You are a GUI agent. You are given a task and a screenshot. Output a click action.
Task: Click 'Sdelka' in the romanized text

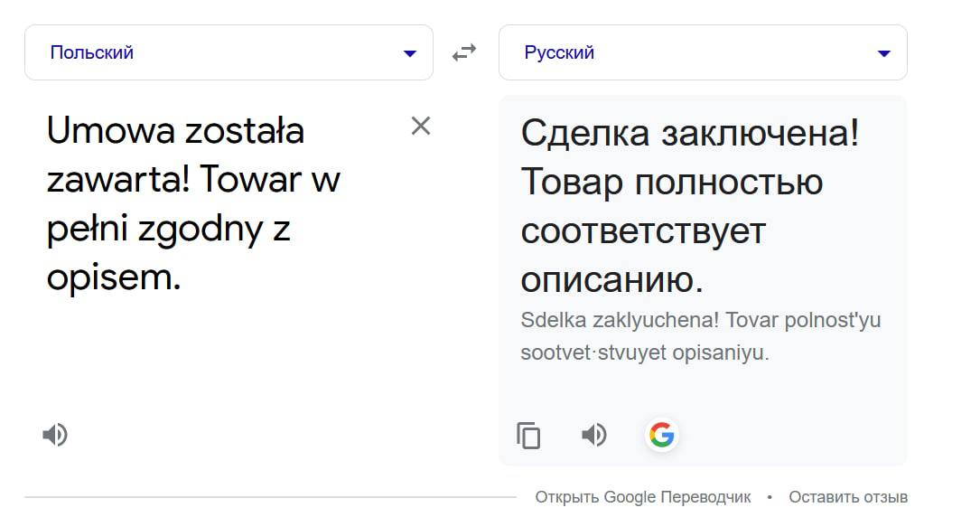point(553,320)
